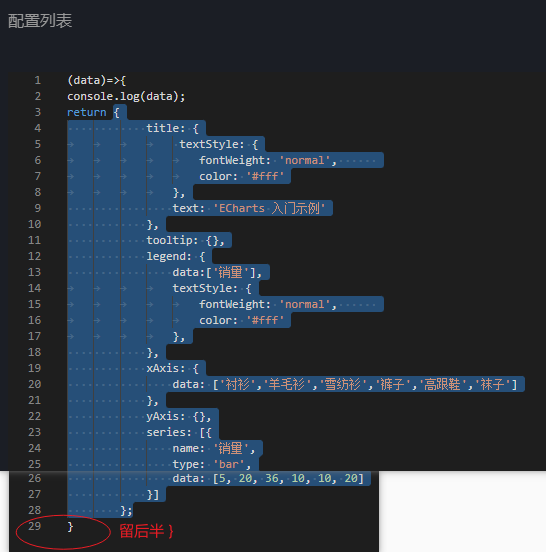
Task: Click the '#fff' color value on line 7
Action: (265, 176)
